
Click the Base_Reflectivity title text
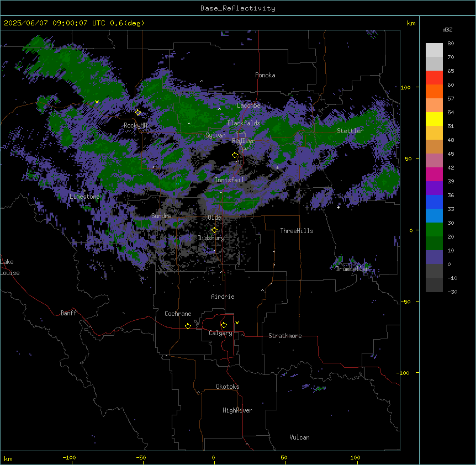click(x=238, y=8)
